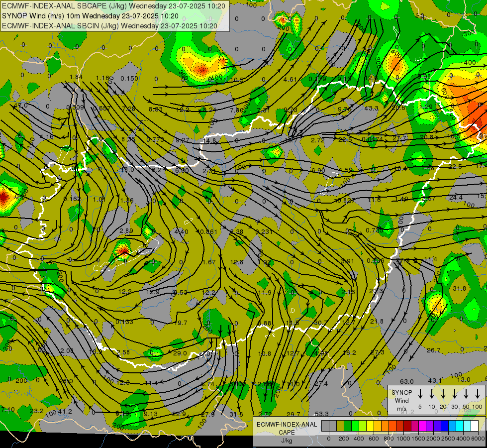Click the 100 m/s wind arrow in legend
The height and width of the screenshot is (448, 487).
click(478, 394)
